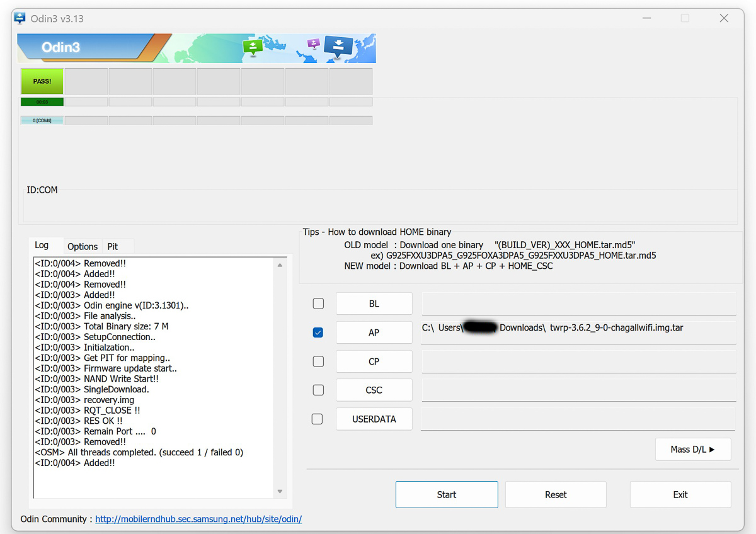
Task: Click the Odin3 logo in the banner
Action: (60, 47)
